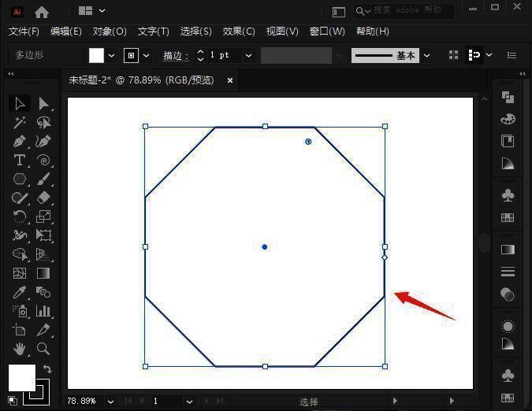This screenshot has height=411, width=532.
Task: Swap fill and stroke colors
Action: [x=47, y=368]
